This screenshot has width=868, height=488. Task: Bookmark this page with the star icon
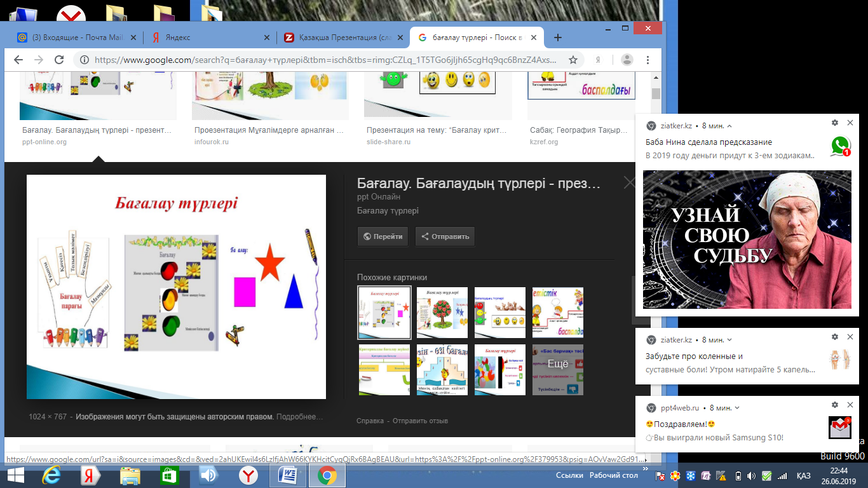[x=573, y=60]
